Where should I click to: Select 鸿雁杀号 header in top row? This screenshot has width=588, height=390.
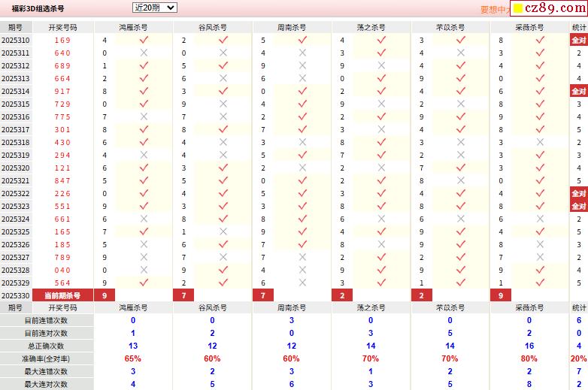pos(133,27)
